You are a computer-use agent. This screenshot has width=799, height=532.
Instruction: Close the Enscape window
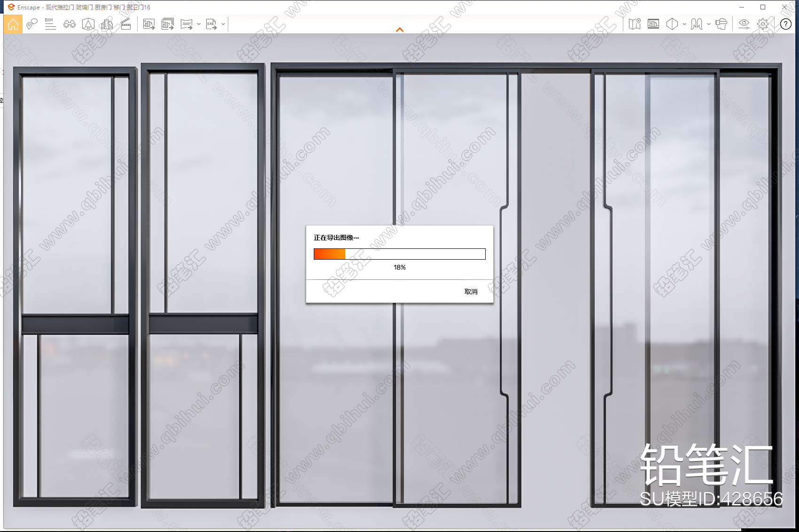coord(784,7)
